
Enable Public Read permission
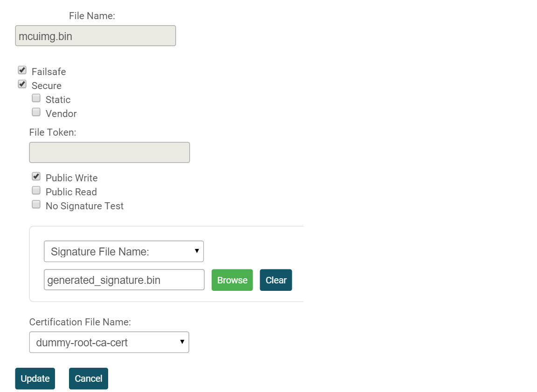coord(36,191)
